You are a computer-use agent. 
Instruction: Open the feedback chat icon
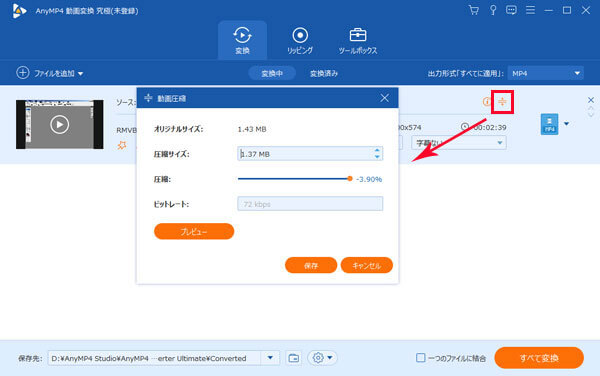point(511,10)
